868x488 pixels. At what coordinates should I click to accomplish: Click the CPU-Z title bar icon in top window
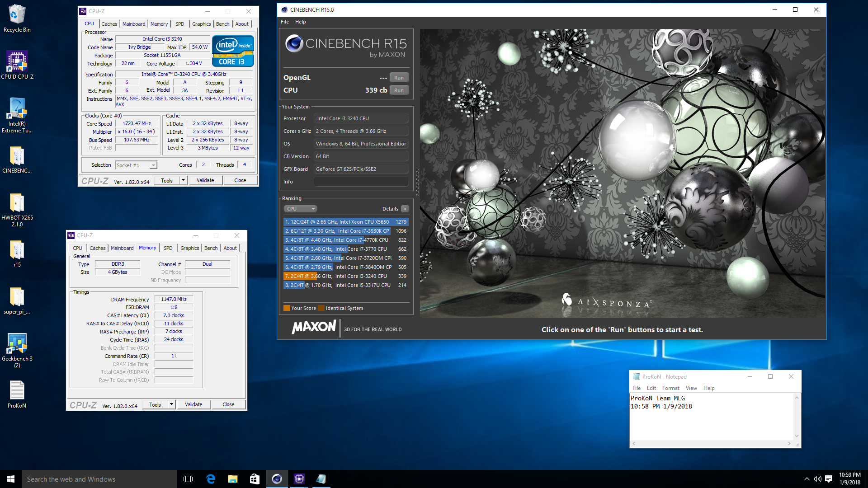[83, 11]
